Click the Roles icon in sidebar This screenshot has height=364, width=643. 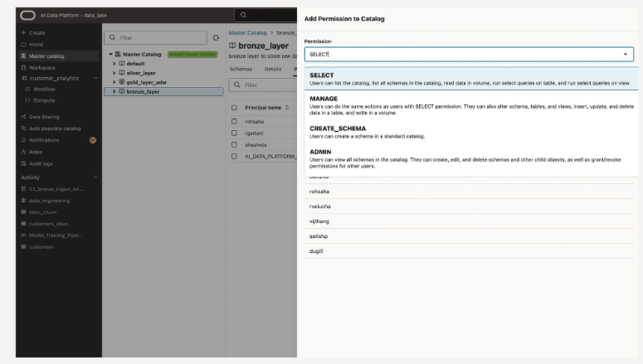click(24, 152)
